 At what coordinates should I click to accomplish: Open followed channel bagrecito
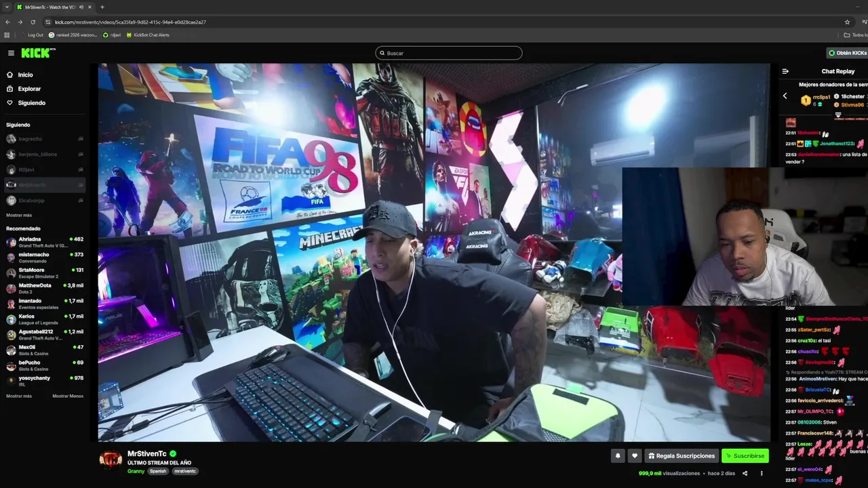pyautogui.click(x=43, y=139)
